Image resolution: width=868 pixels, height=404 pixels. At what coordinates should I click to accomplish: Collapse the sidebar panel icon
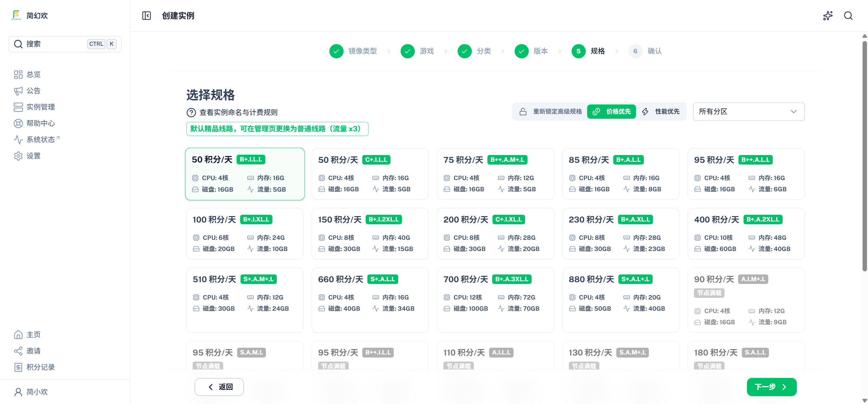147,16
